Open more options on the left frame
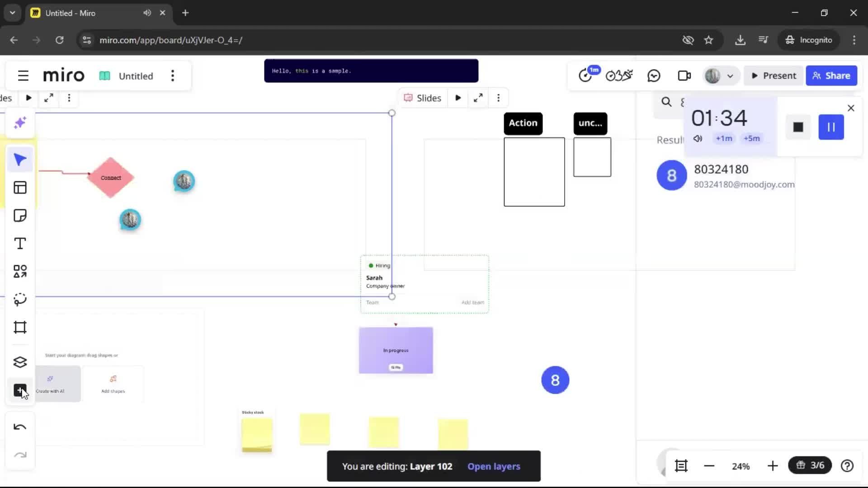 [69, 98]
